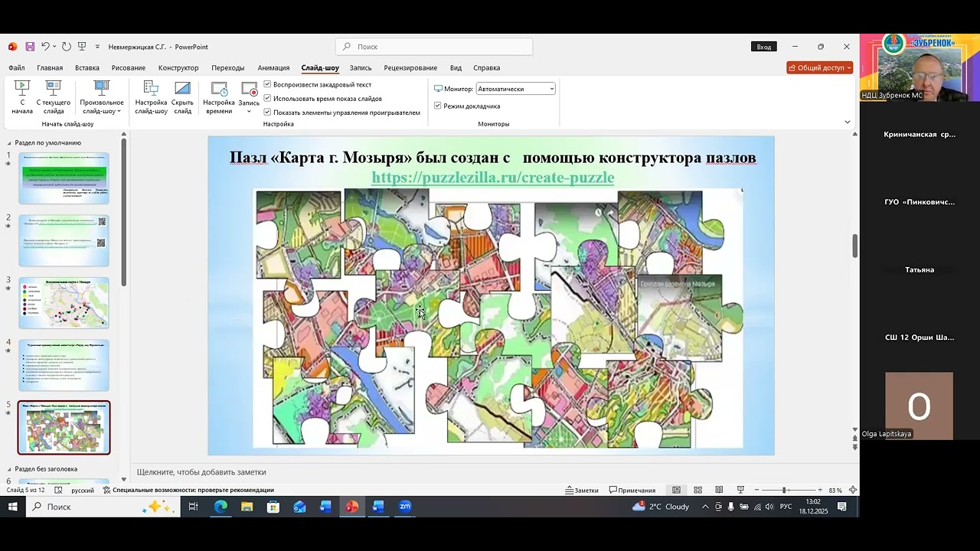Open 'Настройка слайд-шоу' settings
The width and height of the screenshot is (980, 551).
(151, 97)
